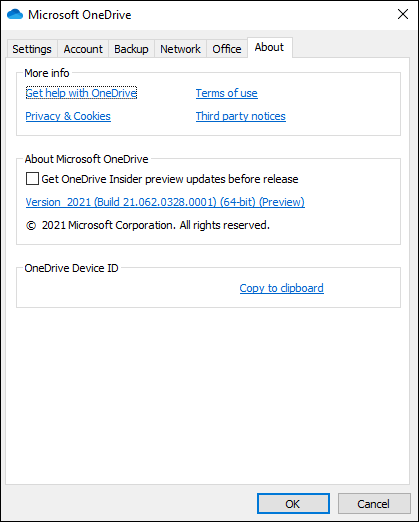Confirm with the OK button

(x=293, y=504)
